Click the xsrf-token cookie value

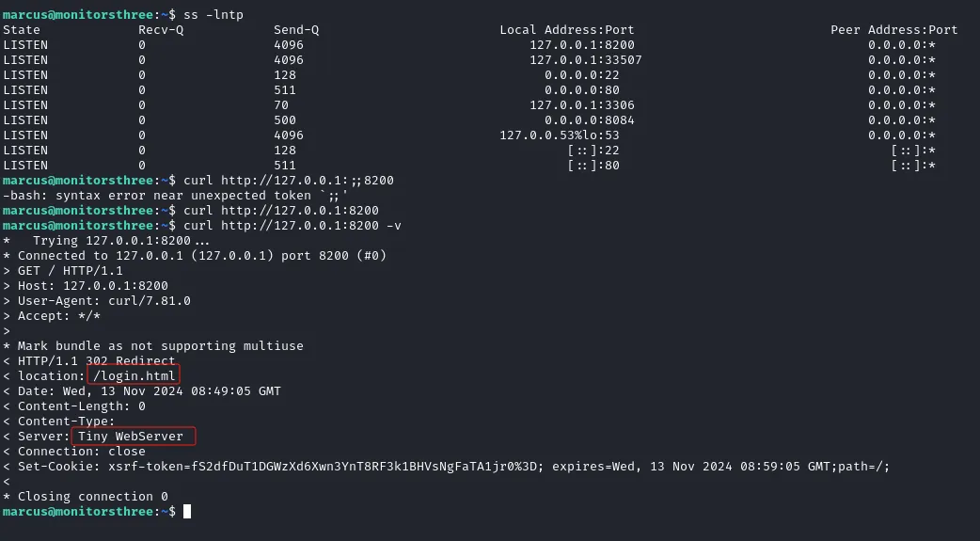pyautogui.click(x=323, y=466)
